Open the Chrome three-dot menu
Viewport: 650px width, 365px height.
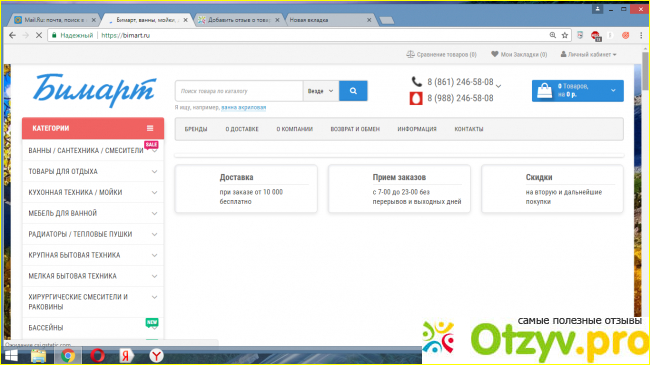[641, 36]
